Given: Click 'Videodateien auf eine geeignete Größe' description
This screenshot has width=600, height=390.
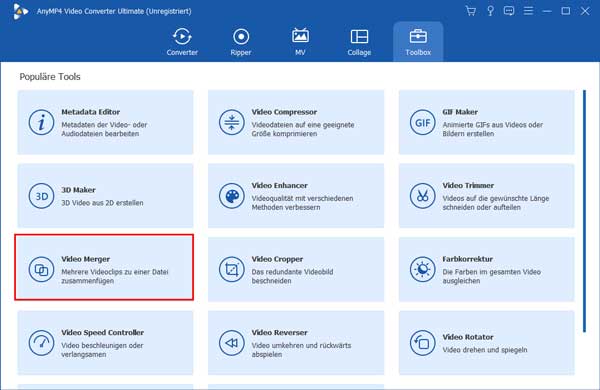Looking at the screenshot, I should (x=303, y=129).
